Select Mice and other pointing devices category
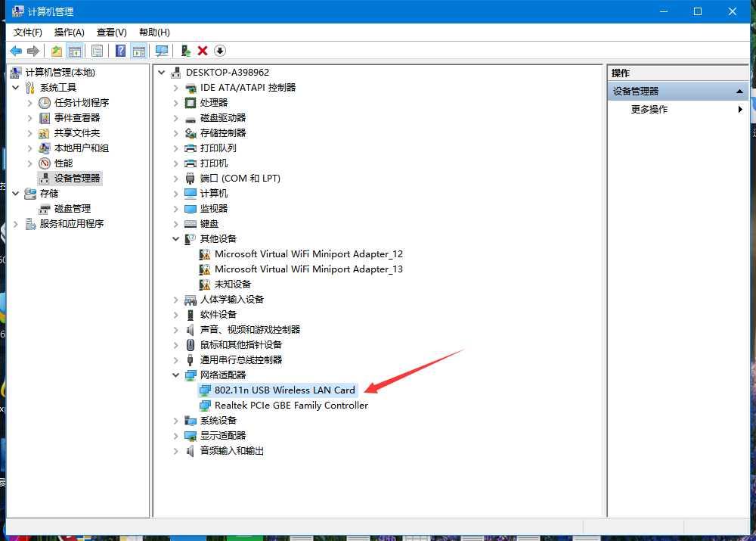The width and height of the screenshot is (756, 541). (x=241, y=344)
